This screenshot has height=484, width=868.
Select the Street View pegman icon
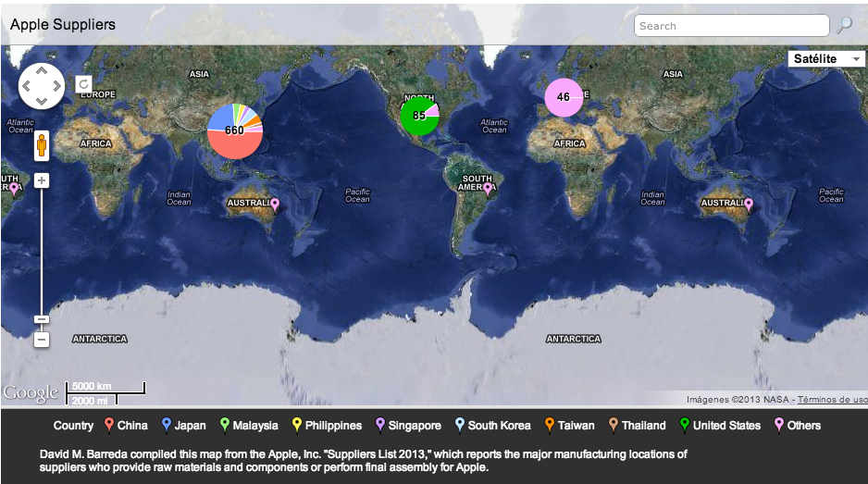[x=42, y=146]
